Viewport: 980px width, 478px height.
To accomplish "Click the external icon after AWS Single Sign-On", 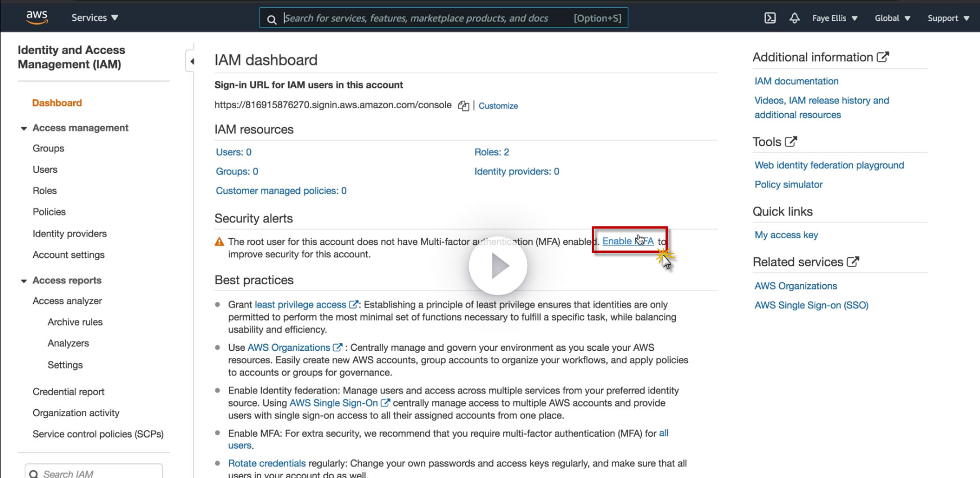I will click(x=385, y=403).
